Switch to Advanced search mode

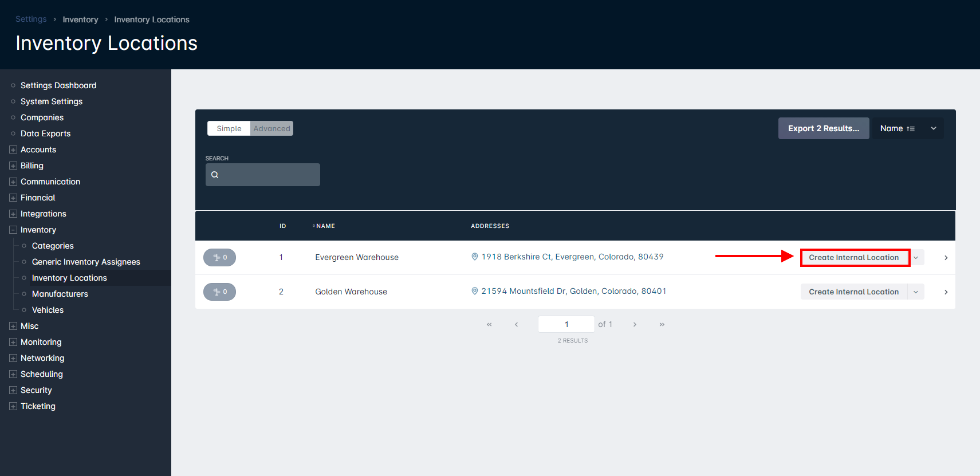click(272, 128)
